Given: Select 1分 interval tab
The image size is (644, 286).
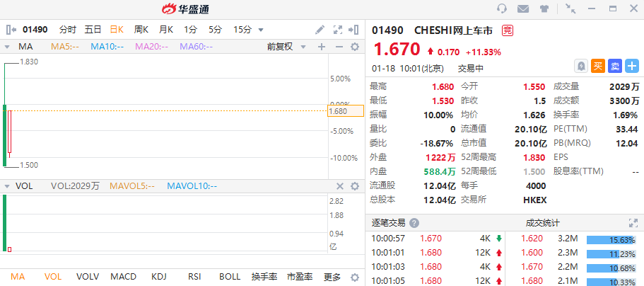Looking at the screenshot, I should click(x=191, y=30).
